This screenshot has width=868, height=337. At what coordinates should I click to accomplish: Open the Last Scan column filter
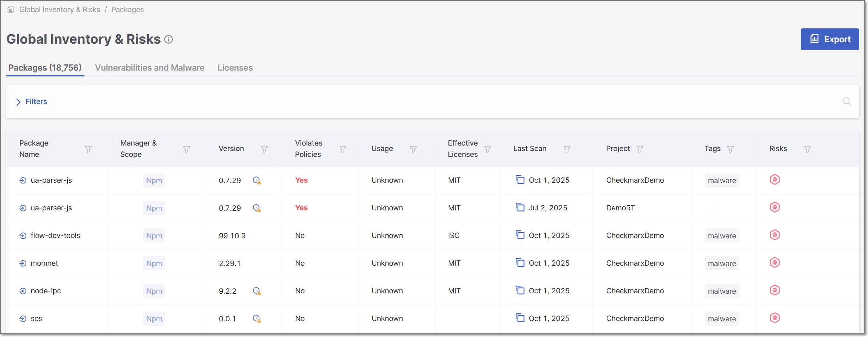[x=567, y=149]
